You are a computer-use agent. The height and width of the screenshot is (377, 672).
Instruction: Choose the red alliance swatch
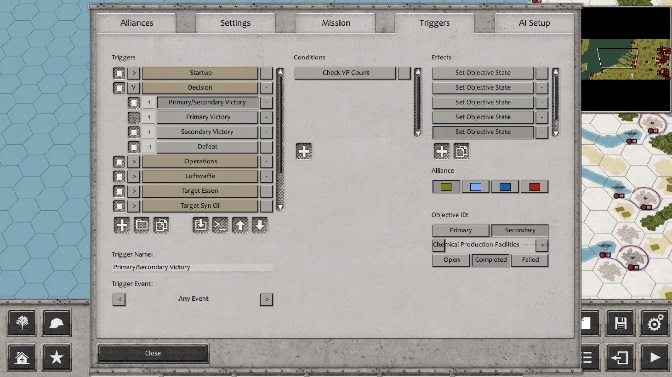pyautogui.click(x=534, y=187)
